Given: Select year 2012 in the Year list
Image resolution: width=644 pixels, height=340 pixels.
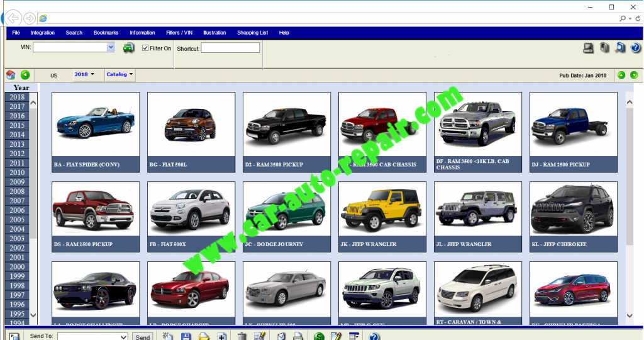Looking at the screenshot, I should coord(17,154).
